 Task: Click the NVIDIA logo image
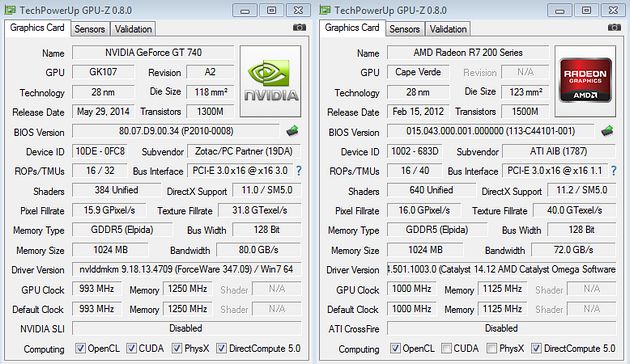coord(270,81)
